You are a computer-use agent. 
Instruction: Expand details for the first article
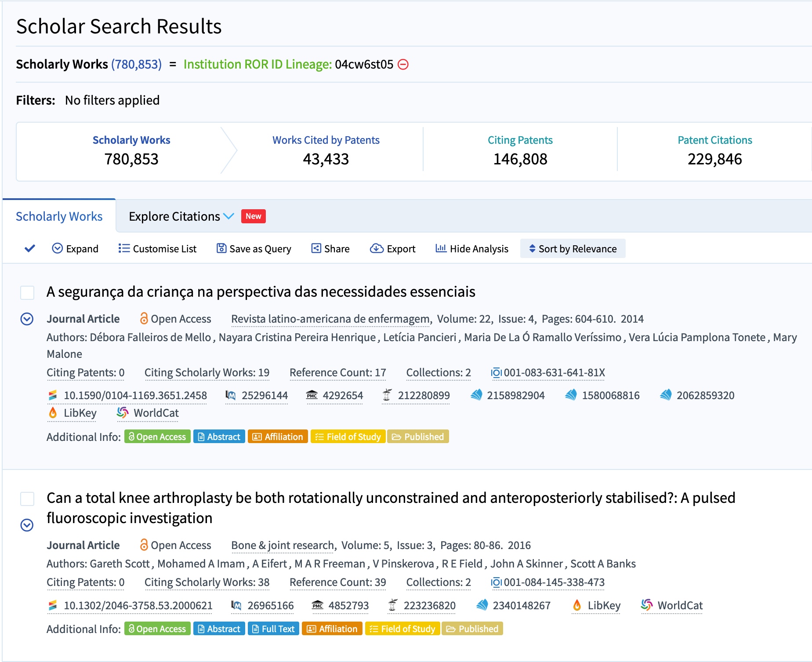27,319
